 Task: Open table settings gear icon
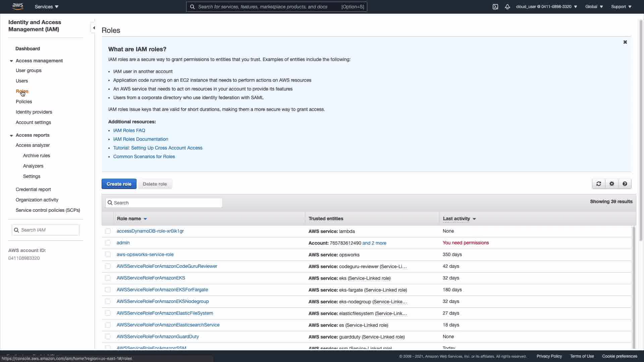(611, 184)
